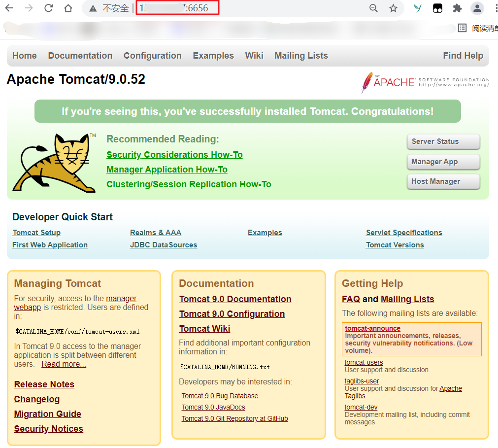Click the not-secure warning triangle icon
The width and height of the screenshot is (498, 448).
click(93, 8)
